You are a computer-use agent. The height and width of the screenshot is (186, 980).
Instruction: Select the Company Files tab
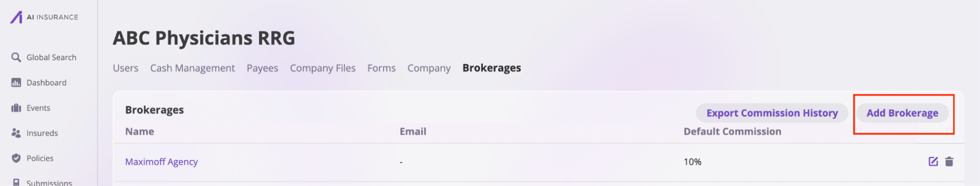(x=323, y=68)
